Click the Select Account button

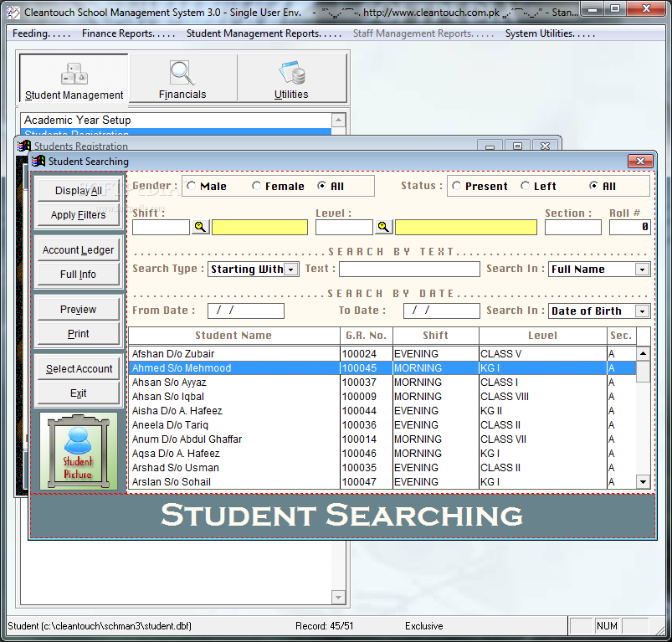click(78, 369)
